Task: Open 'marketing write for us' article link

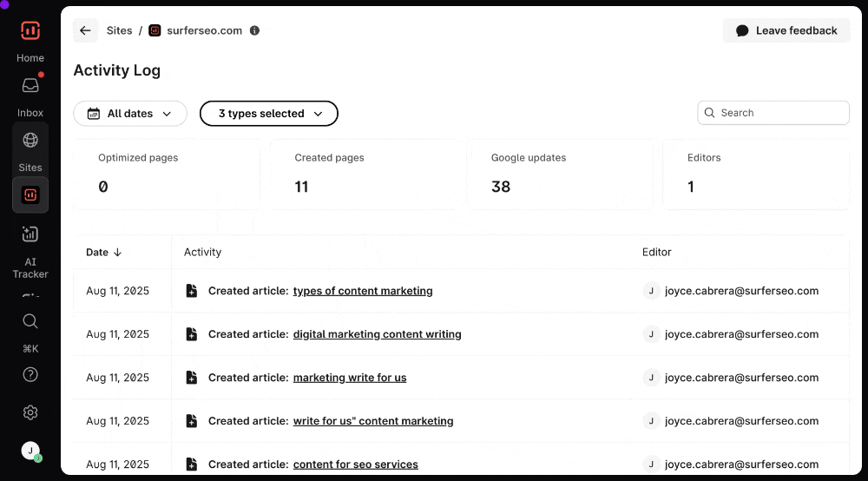Action: click(x=350, y=378)
